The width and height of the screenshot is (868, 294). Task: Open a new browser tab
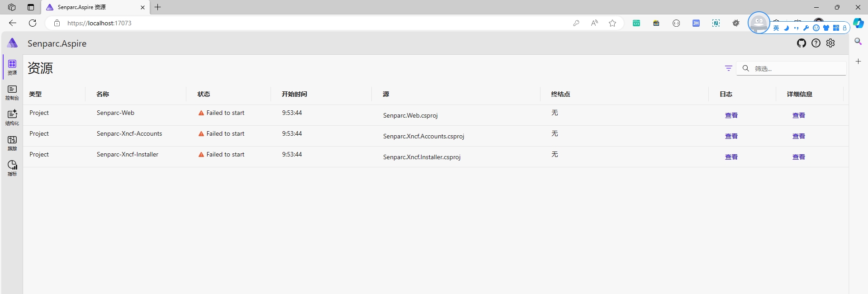coord(158,7)
